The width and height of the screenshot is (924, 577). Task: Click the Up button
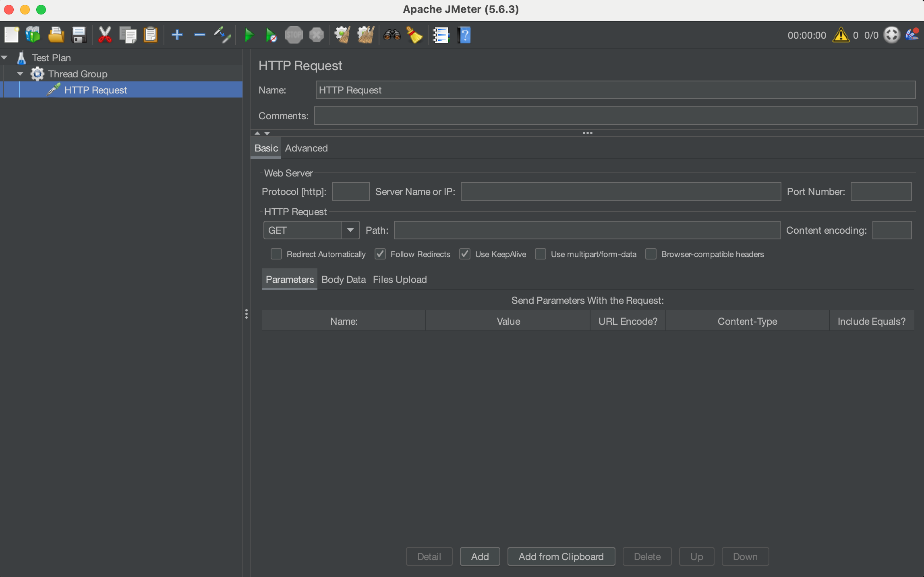[x=697, y=556]
